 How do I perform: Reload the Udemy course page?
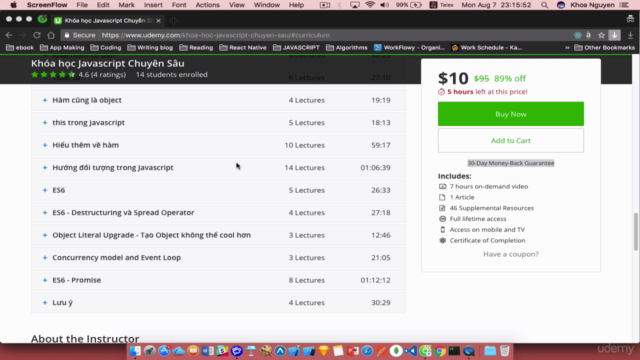37,35
